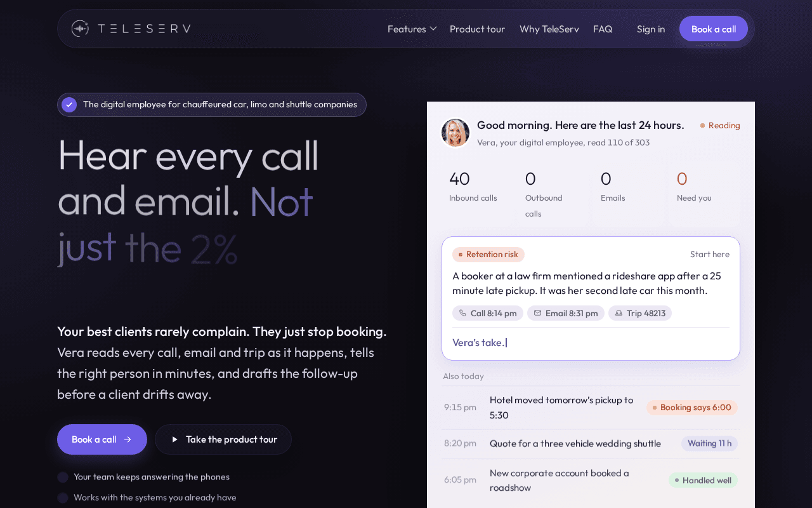Click the TELESERV wordmark text
The width and height of the screenshot is (812, 508).
tap(144, 29)
